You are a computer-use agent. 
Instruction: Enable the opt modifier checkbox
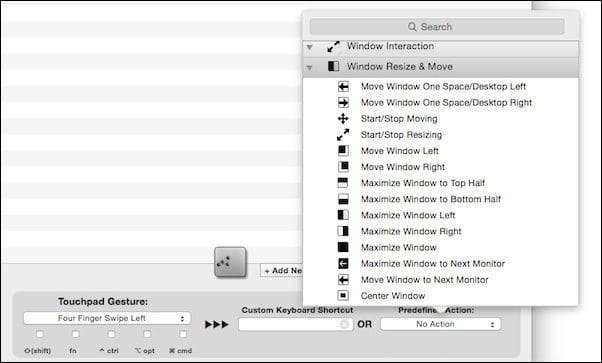tap(147, 334)
